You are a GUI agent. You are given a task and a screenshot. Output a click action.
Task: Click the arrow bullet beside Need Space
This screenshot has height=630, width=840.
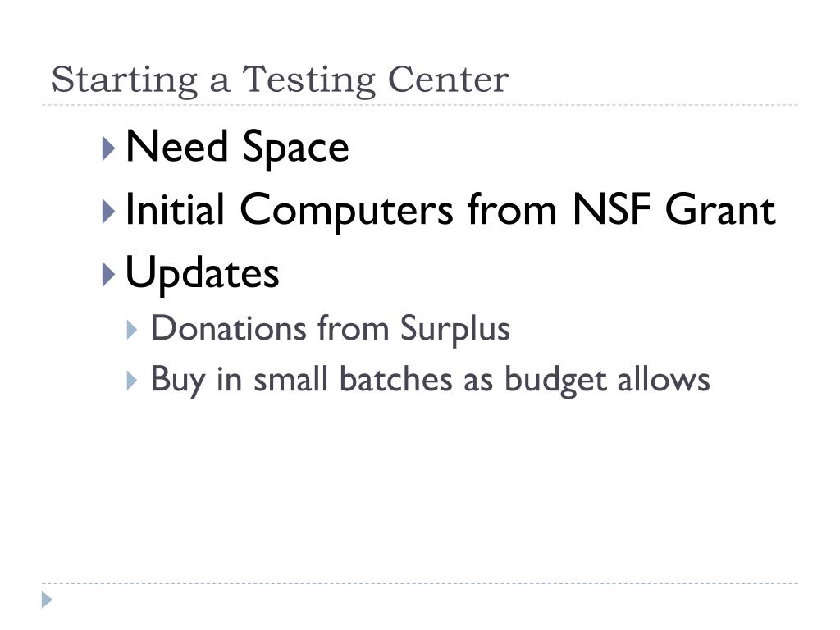pos(109,148)
